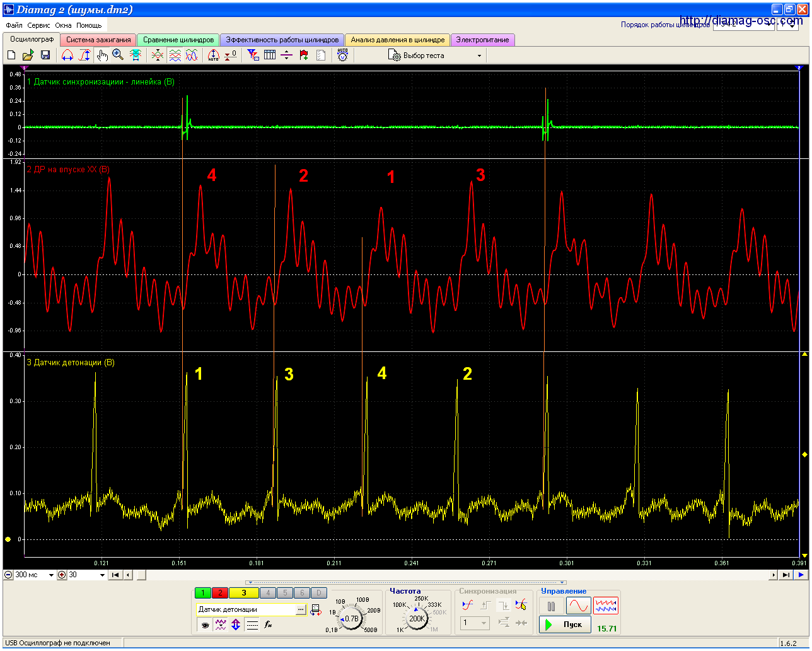
Task: Open the Помощь menu
Action: point(89,25)
